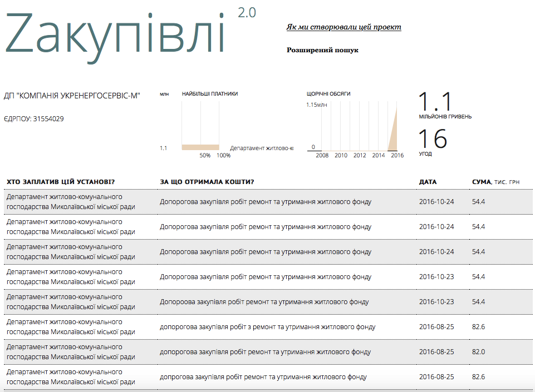Sort the table by Дата header
535x392 pixels.
tap(428, 182)
